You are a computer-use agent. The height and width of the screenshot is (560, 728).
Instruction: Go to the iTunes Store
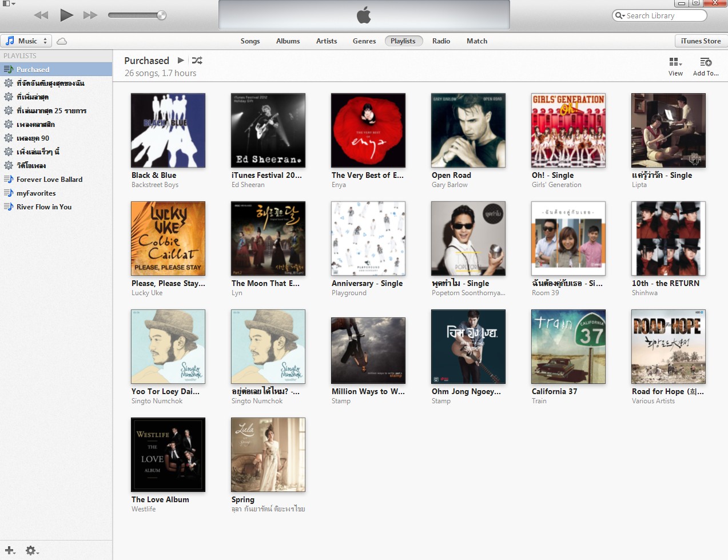coord(701,41)
